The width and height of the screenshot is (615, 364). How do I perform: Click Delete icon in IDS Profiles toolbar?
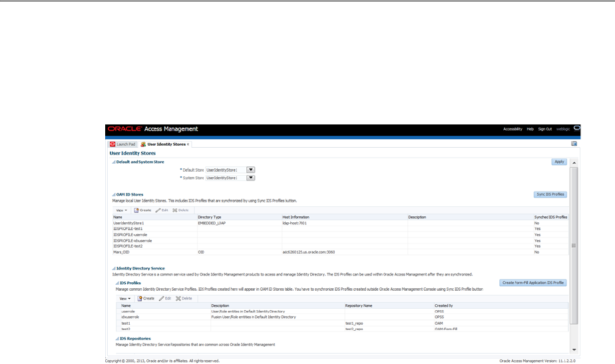tap(178, 299)
